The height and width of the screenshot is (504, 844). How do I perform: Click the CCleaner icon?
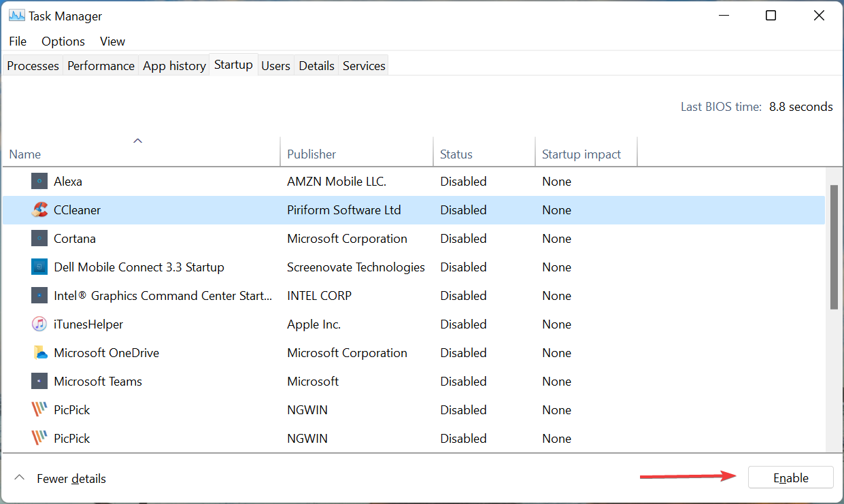pos(39,209)
